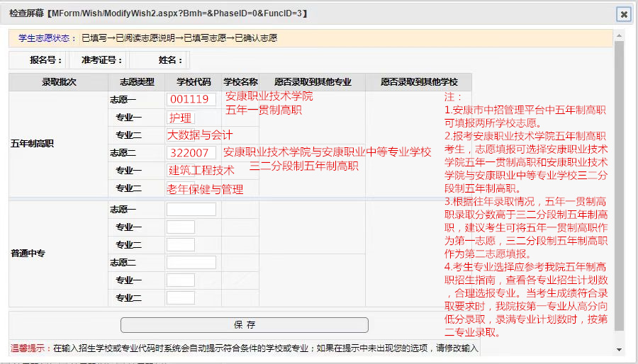The image size is (638, 364).
Task: Focus the 普通中专 志愿一 专业一 field
Action: (180, 227)
